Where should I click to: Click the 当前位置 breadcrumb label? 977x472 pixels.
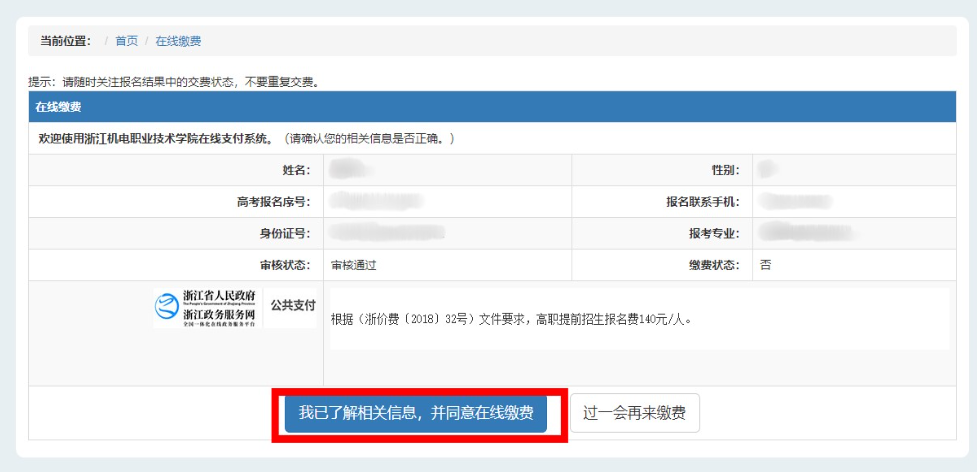pos(65,41)
